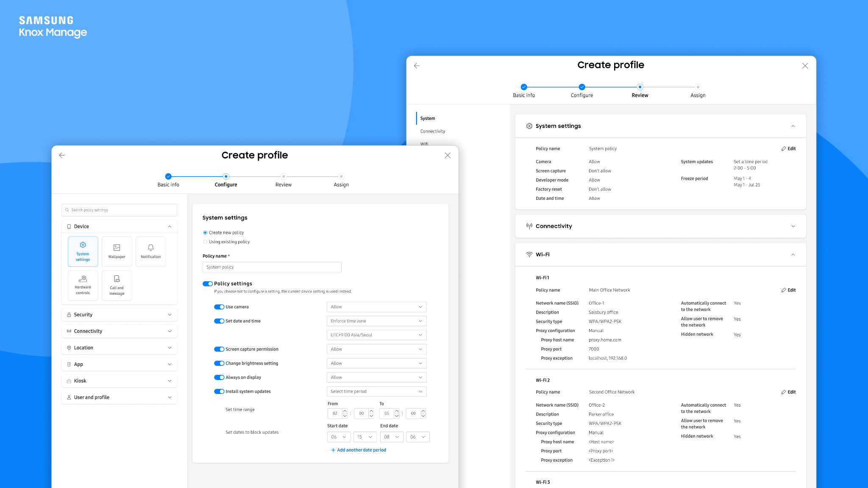Image resolution: width=868 pixels, height=488 pixels.
Task: Select the System settings tile icon
Action: click(83, 245)
